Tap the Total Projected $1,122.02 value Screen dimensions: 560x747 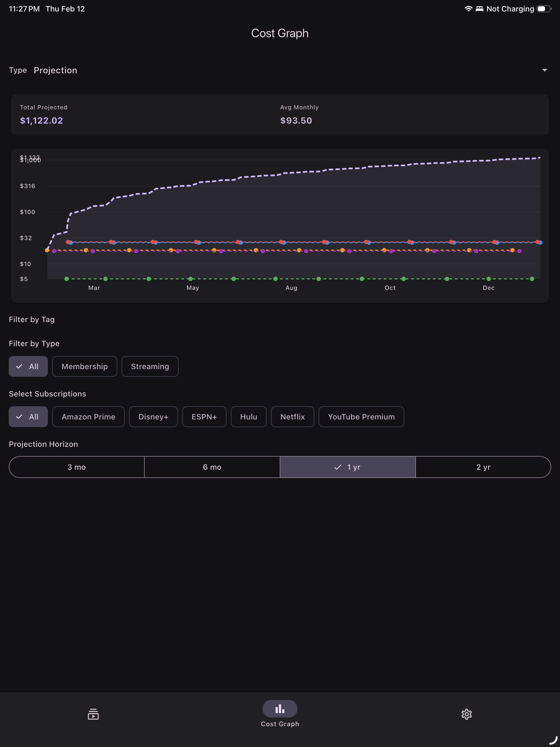click(x=42, y=121)
